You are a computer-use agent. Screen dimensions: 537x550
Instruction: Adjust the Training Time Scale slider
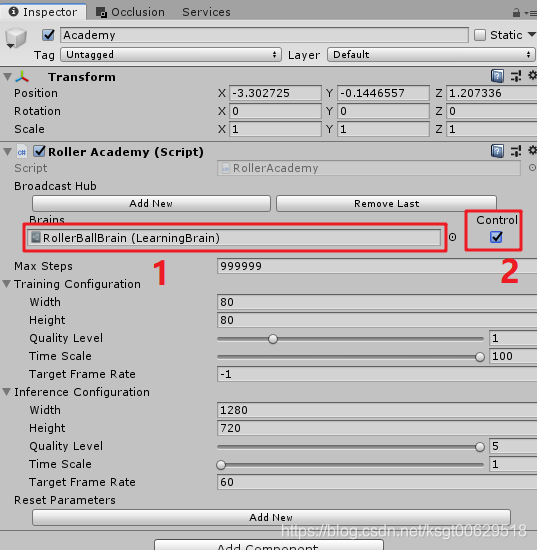click(350, 357)
